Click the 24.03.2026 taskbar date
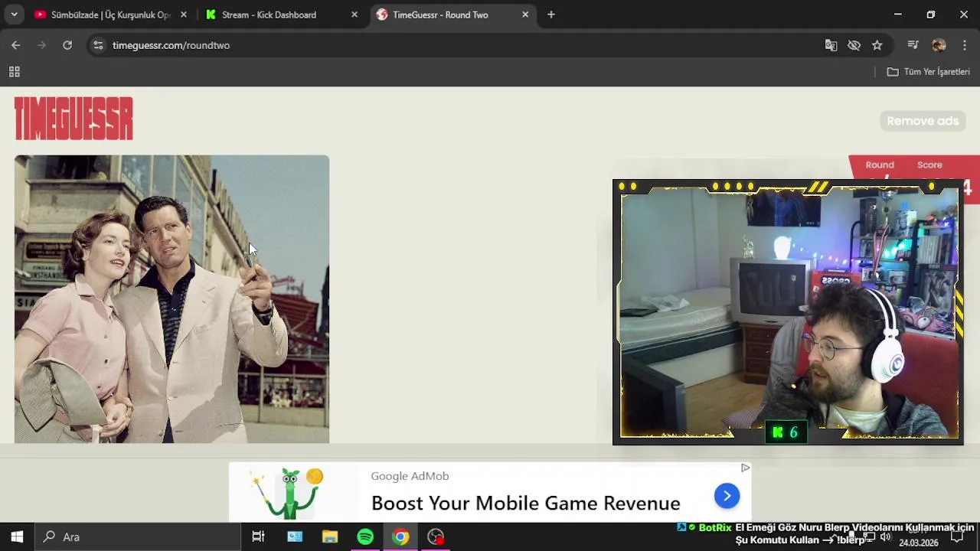980x551 pixels. pyautogui.click(x=919, y=543)
